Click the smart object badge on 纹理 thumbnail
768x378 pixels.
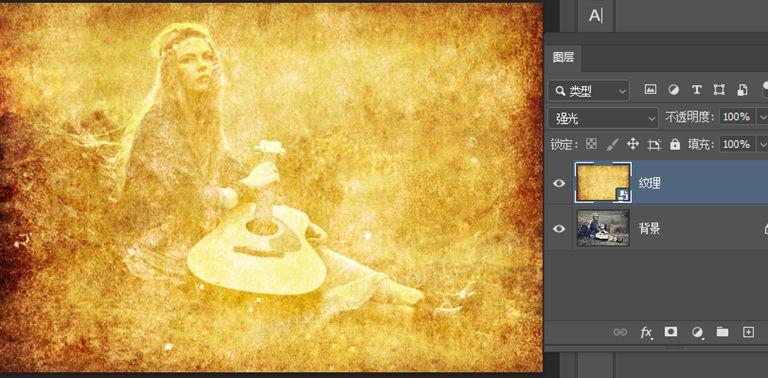pos(623,195)
